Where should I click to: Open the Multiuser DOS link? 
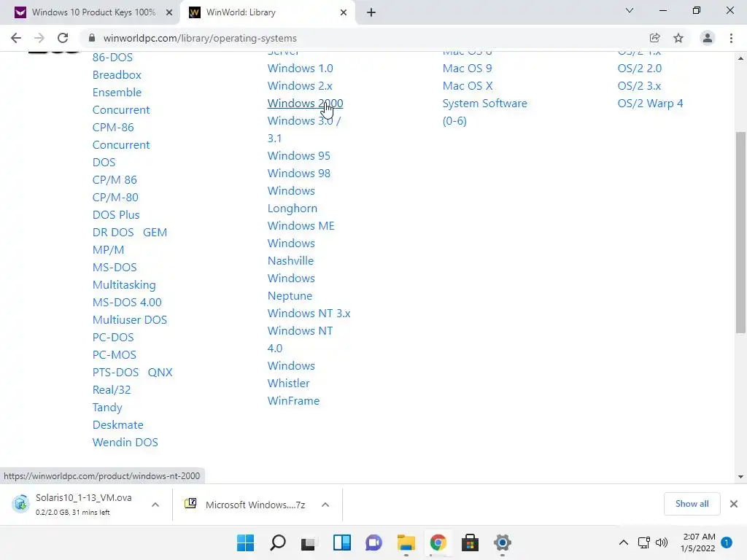130,320
